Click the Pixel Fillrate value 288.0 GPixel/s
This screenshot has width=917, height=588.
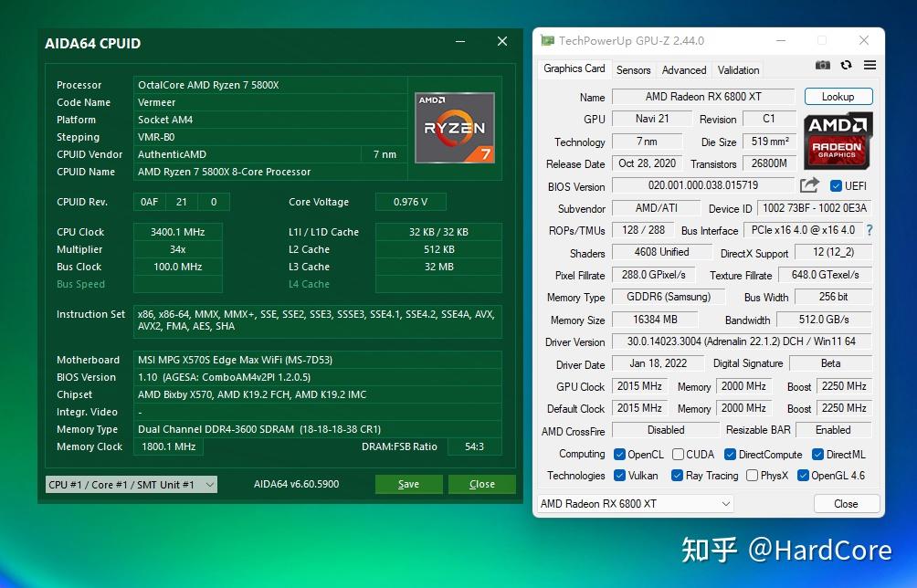click(653, 275)
